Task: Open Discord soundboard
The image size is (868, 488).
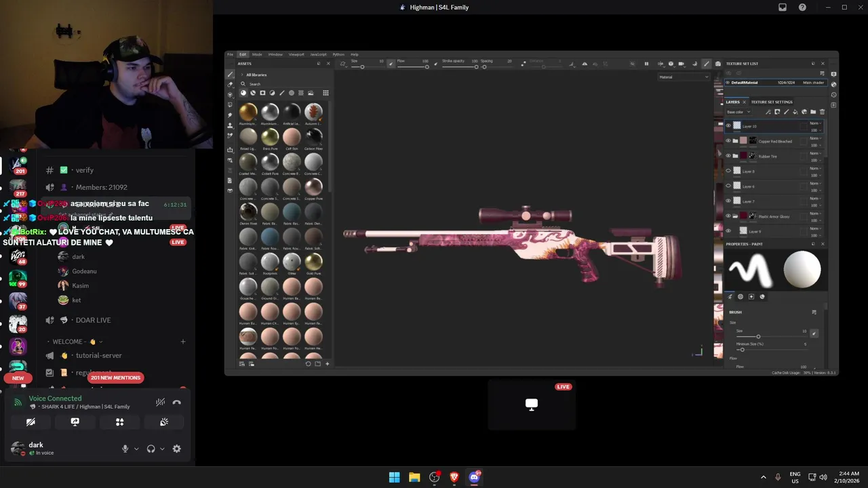Action: pos(163,422)
